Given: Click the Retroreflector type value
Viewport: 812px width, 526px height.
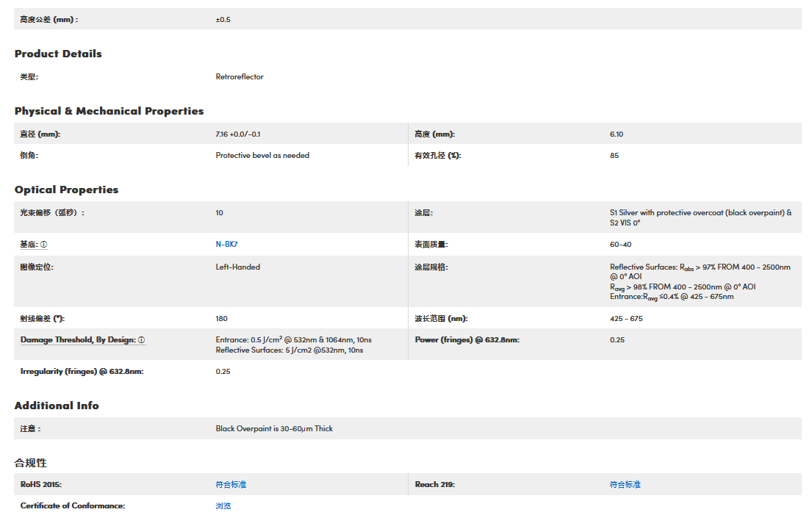Looking at the screenshot, I should (x=240, y=77).
